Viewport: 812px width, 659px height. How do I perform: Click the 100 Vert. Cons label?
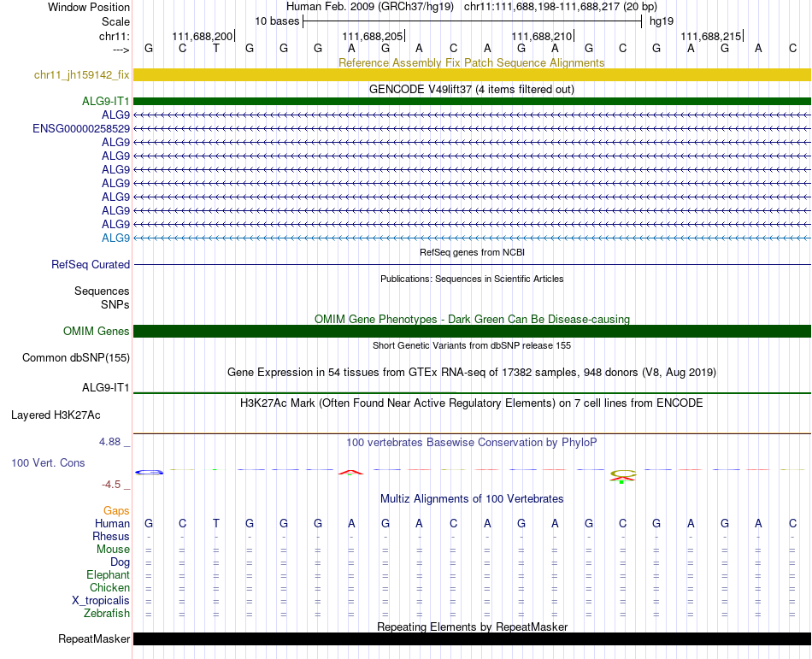tap(48, 462)
